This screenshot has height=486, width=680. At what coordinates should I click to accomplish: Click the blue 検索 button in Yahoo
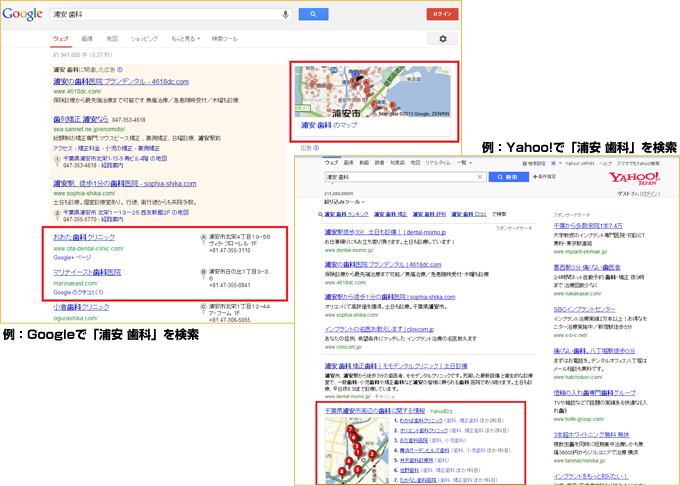pos(509,177)
